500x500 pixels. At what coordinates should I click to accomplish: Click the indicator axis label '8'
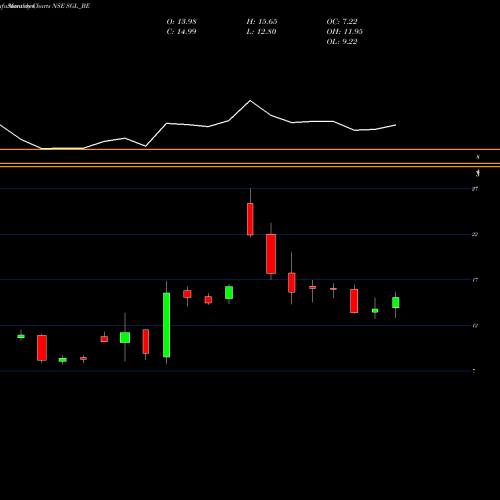click(x=478, y=157)
